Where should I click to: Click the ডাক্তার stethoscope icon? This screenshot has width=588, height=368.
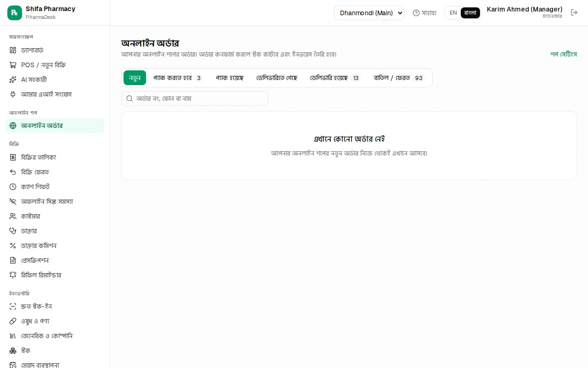pyautogui.click(x=13, y=231)
